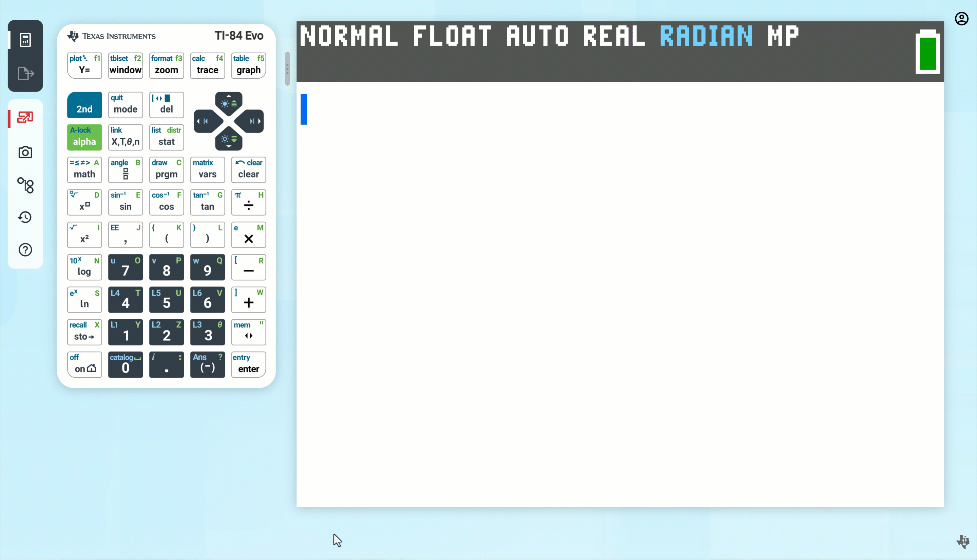Click the right parenthesis key

207,235
